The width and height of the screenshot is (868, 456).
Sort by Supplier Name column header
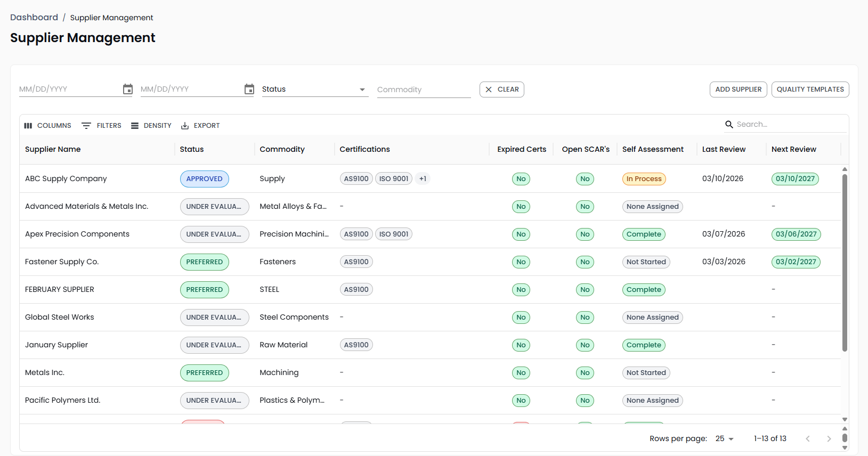pos(53,150)
